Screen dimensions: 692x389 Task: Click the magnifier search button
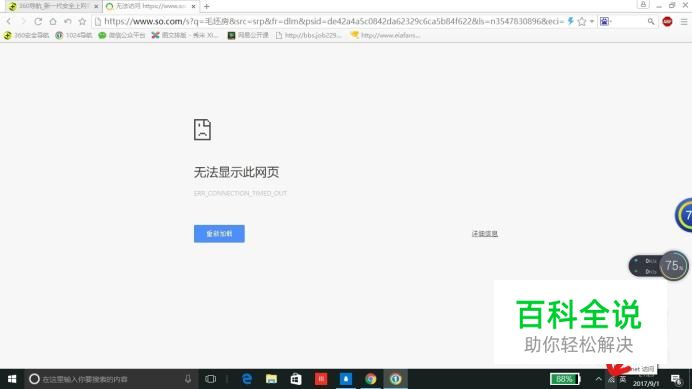[651, 21]
